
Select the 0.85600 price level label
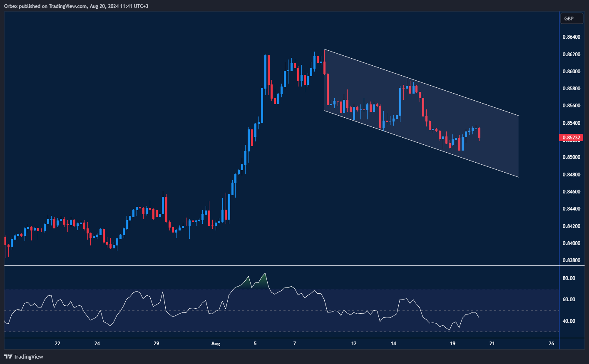point(571,106)
